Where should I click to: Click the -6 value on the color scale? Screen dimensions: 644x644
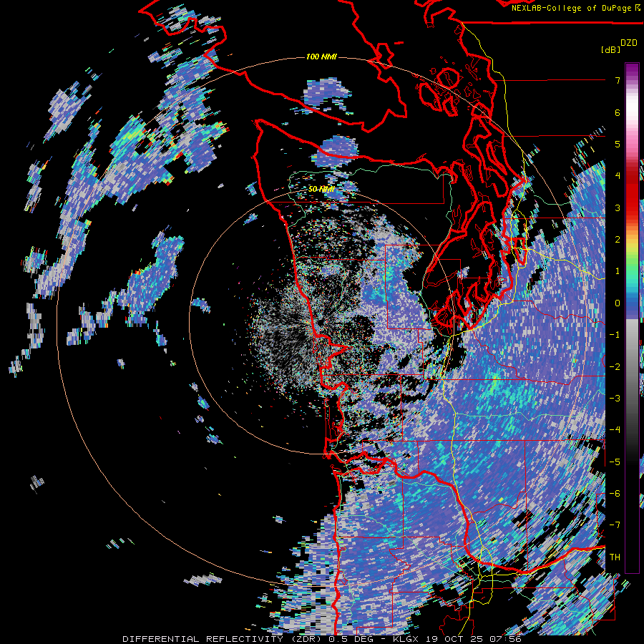click(615, 494)
